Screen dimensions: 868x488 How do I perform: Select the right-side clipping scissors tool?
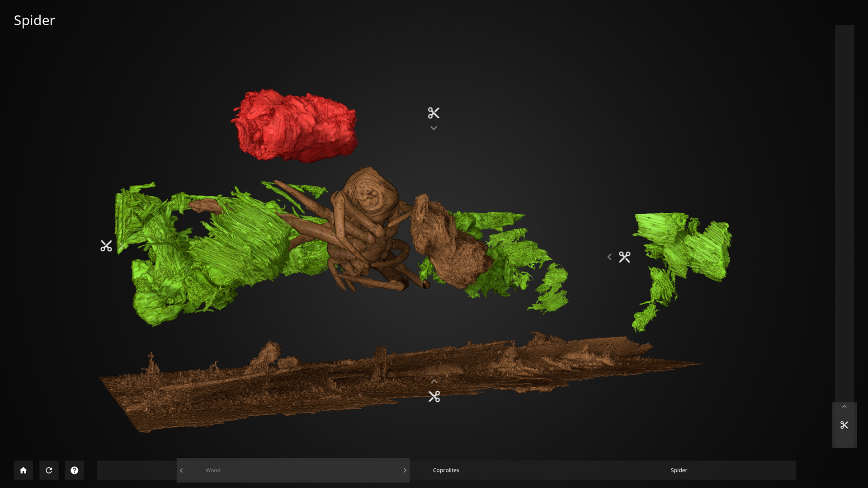(626, 257)
